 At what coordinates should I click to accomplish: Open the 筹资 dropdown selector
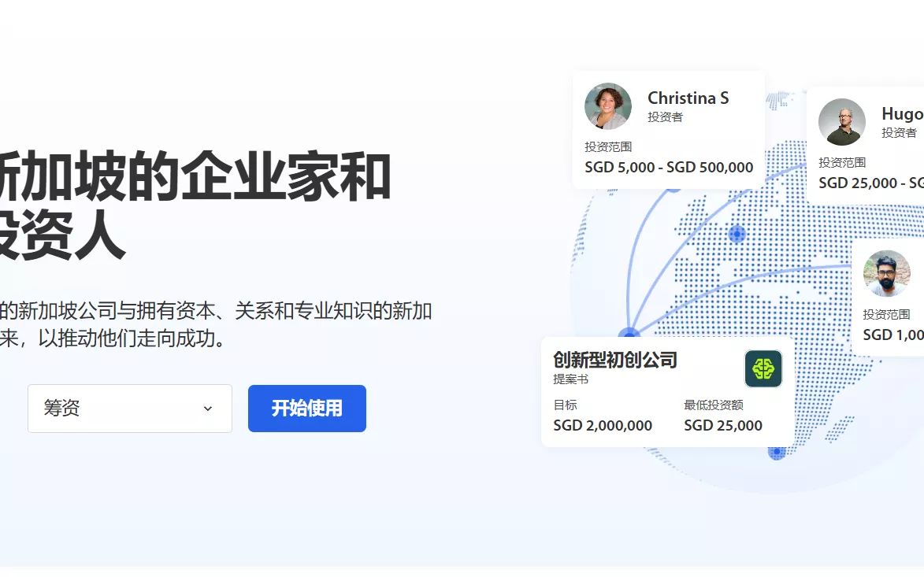click(130, 409)
